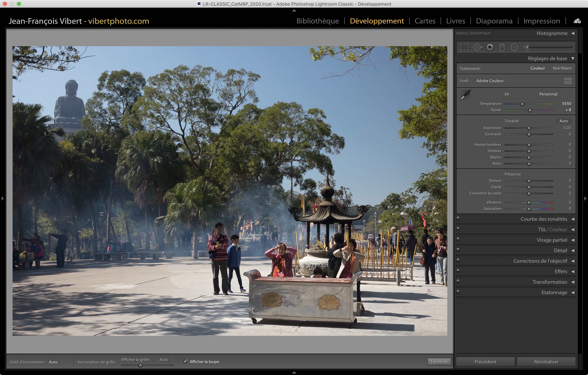Pick the white balance eyedropper
The width and height of the screenshot is (588, 375).
click(x=465, y=95)
